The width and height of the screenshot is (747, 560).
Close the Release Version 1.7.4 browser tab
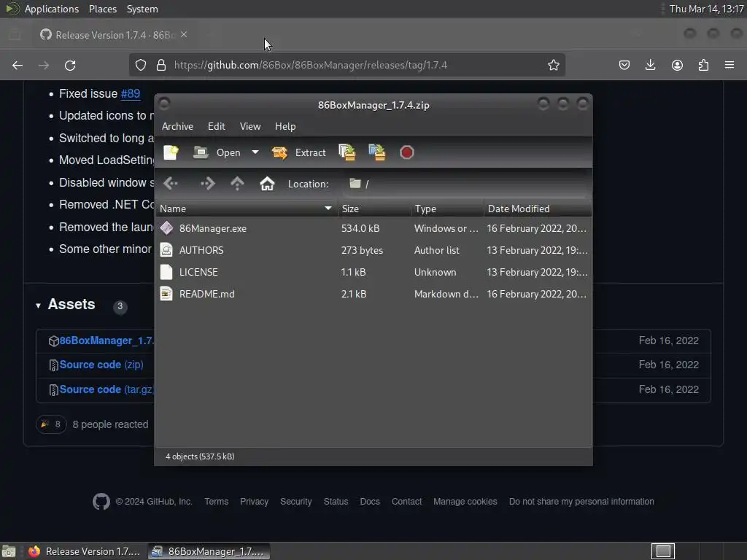coord(184,35)
